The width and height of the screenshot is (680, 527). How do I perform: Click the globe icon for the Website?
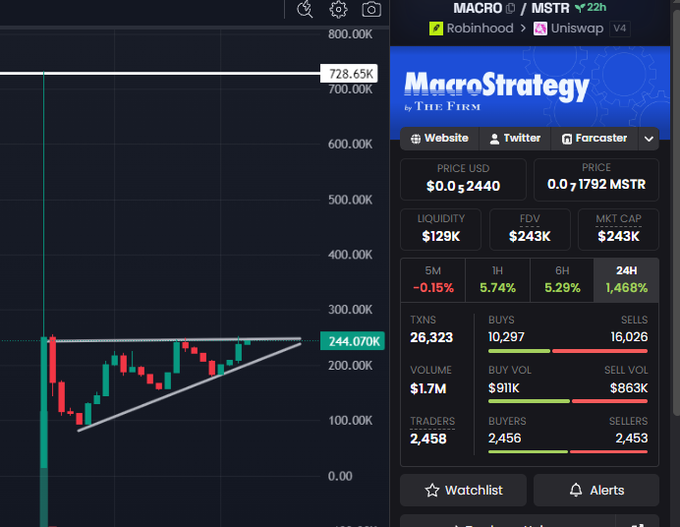coord(415,139)
